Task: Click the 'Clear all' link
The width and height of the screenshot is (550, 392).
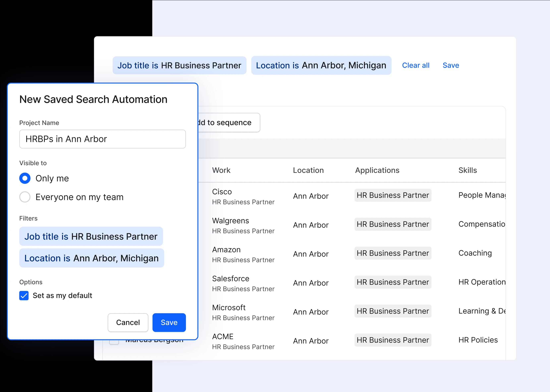Action: pos(416,65)
